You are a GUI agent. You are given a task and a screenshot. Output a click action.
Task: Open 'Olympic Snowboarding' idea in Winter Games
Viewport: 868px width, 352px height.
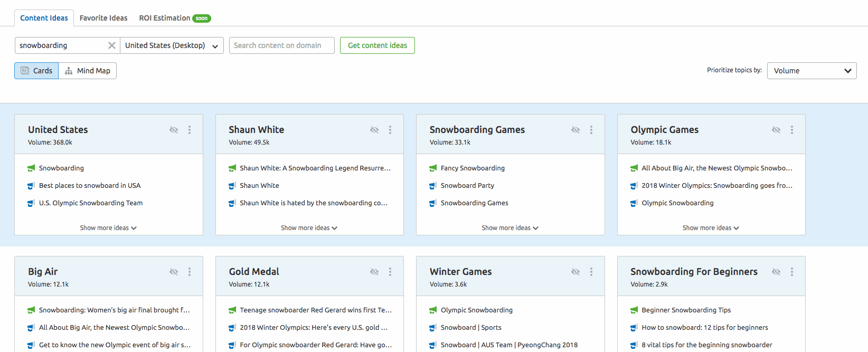pyautogui.click(x=477, y=310)
